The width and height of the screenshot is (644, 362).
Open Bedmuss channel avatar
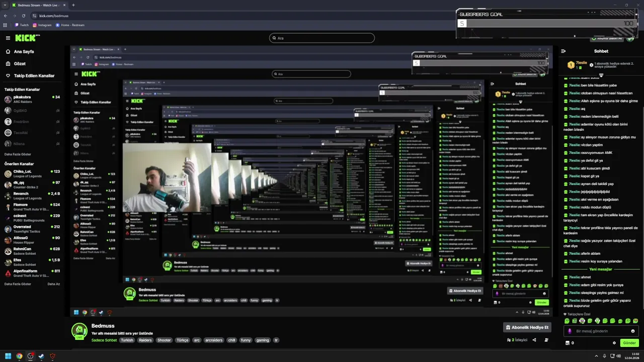79,331
